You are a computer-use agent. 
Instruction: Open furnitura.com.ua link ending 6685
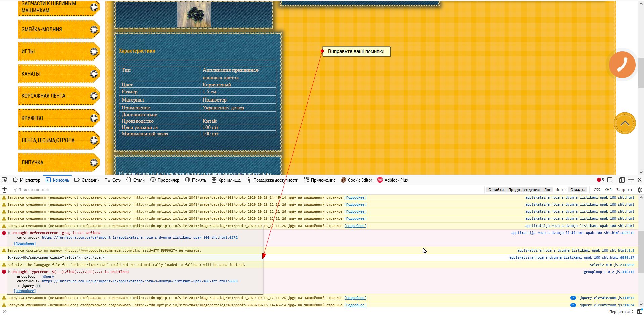[140, 281]
